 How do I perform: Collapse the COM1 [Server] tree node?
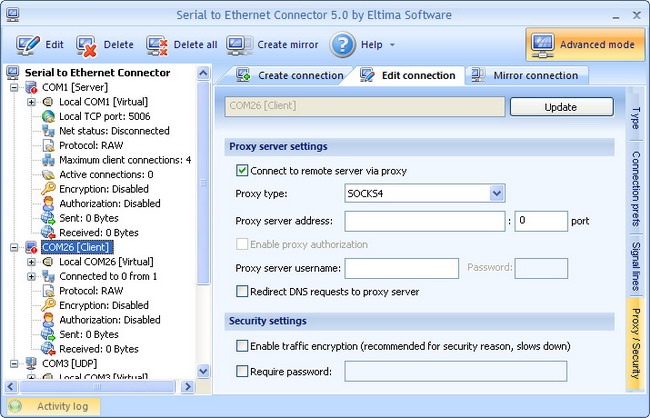tap(14, 87)
